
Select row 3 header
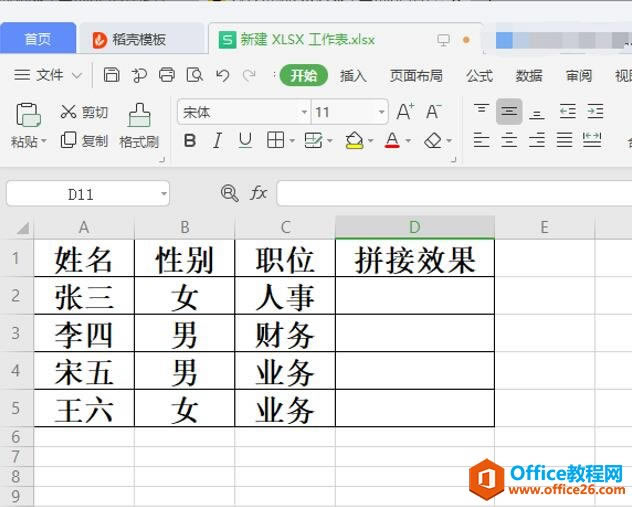17,333
